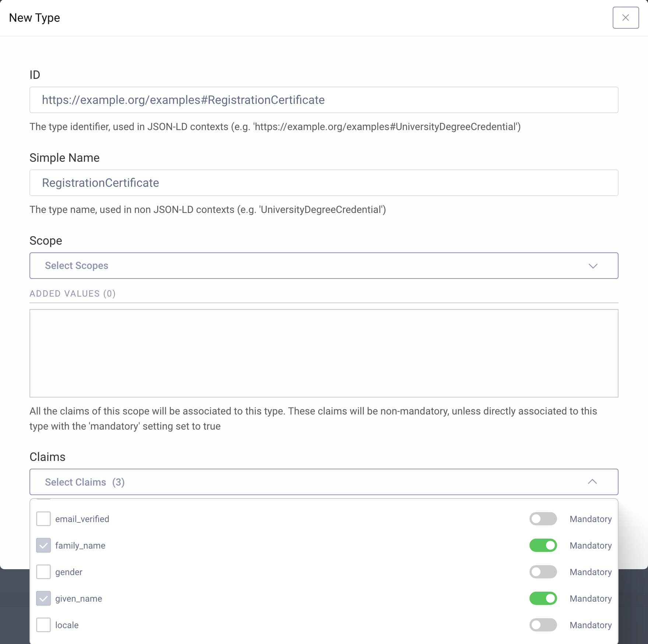648x644 pixels.
Task: Enable the Mandatory toggle for gender
Action: click(x=543, y=572)
